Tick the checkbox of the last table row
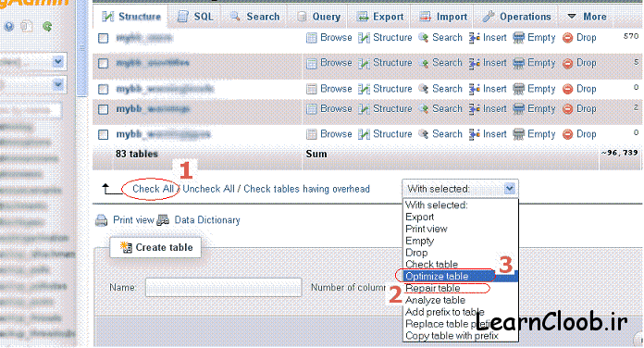This screenshot has width=644, height=348. tap(103, 135)
